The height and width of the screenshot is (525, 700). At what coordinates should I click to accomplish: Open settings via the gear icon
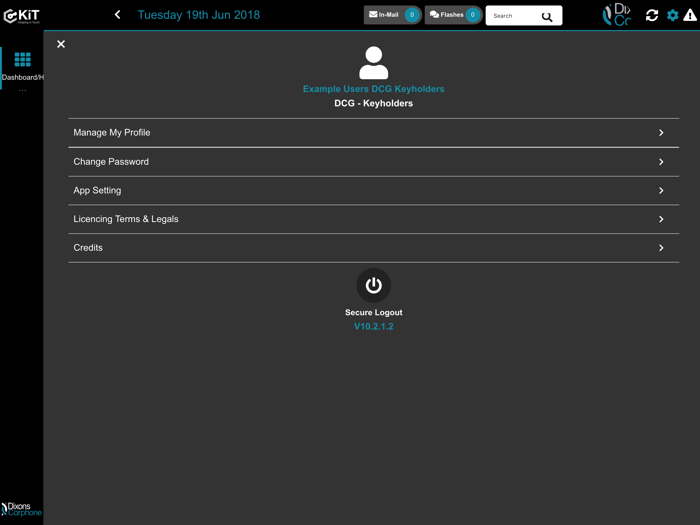point(672,15)
